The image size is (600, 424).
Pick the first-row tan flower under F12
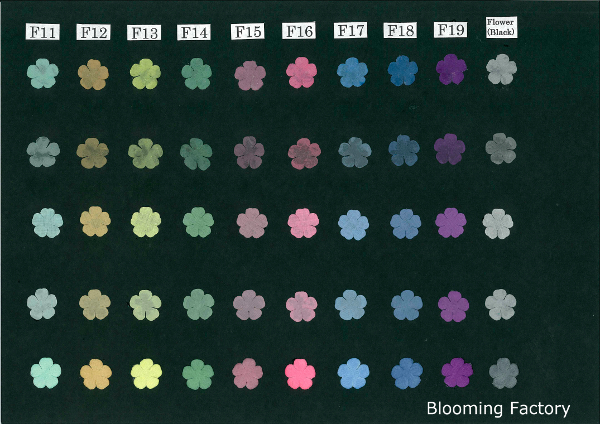93,74
